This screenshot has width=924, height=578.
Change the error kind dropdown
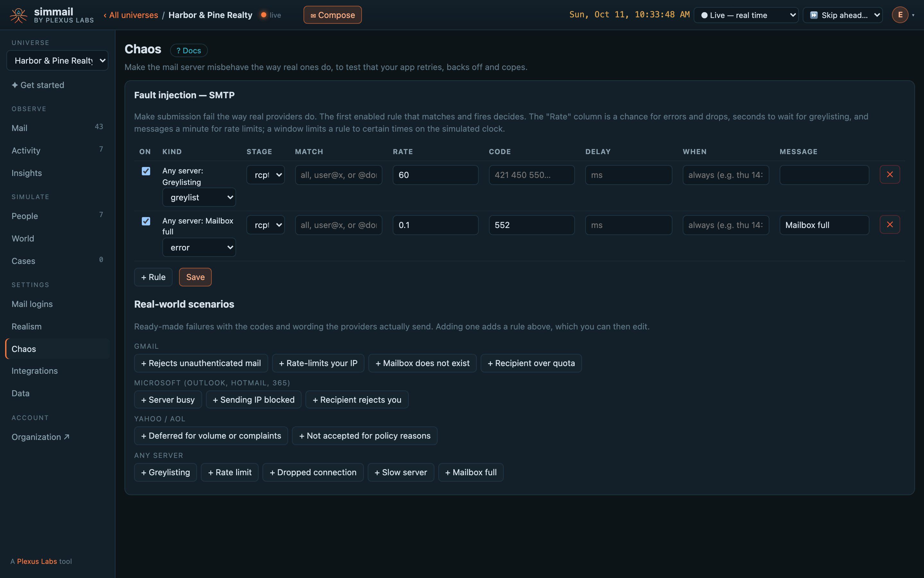(x=199, y=247)
